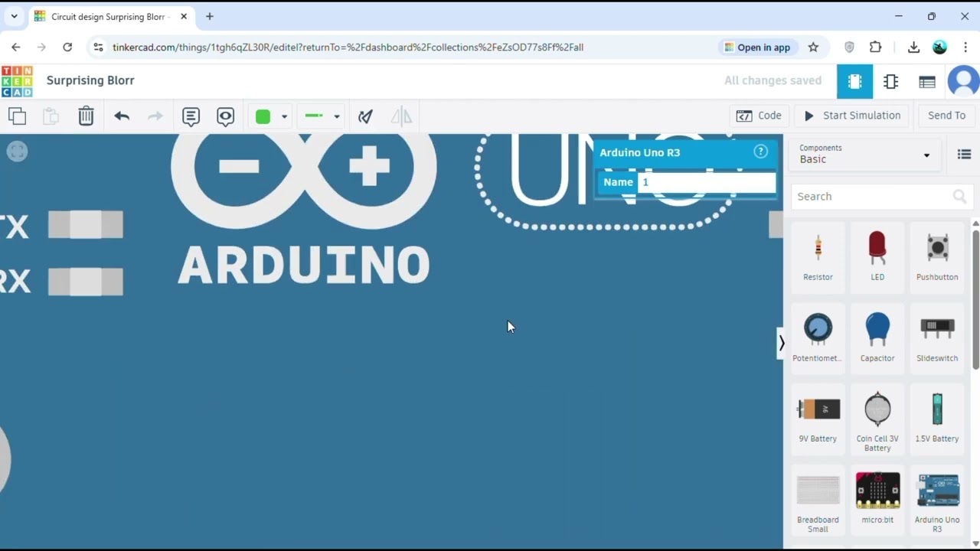Click the site information icon
Viewport: 980px width, 551px height.
point(98,47)
